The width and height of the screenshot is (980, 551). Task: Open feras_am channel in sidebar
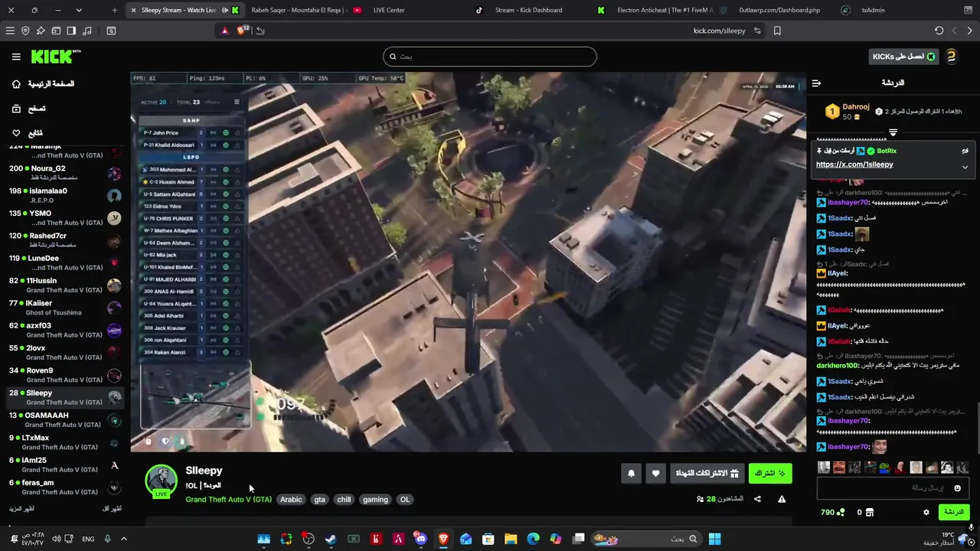point(64,487)
